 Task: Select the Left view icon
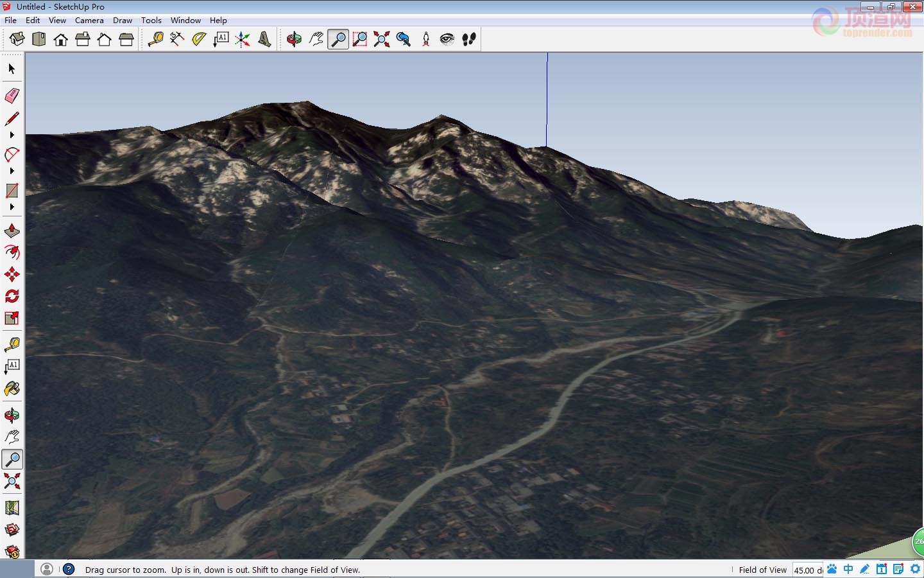tap(126, 39)
